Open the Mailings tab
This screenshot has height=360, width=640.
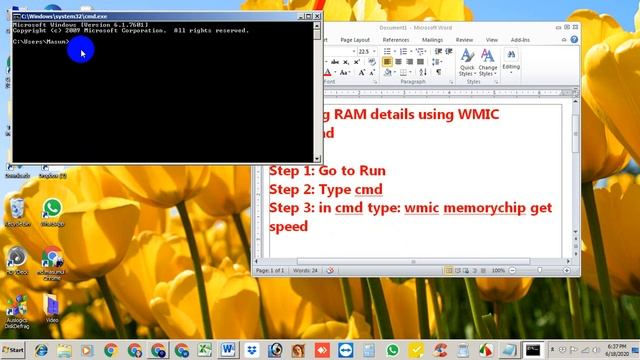point(432,40)
